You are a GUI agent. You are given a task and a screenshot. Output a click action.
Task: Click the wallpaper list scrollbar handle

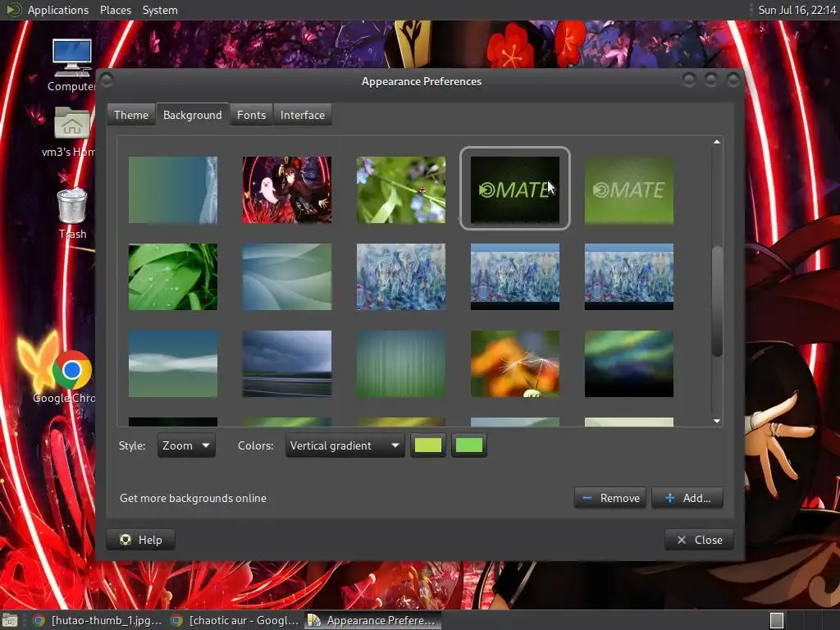[717, 300]
